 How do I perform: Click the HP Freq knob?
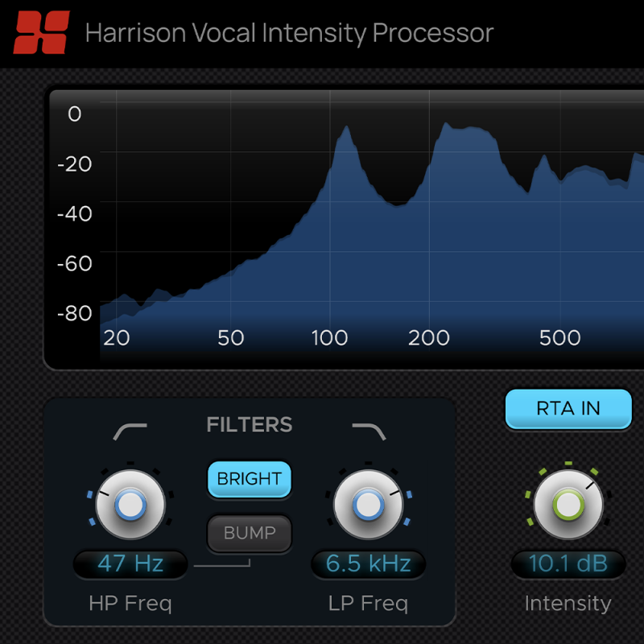click(x=130, y=505)
